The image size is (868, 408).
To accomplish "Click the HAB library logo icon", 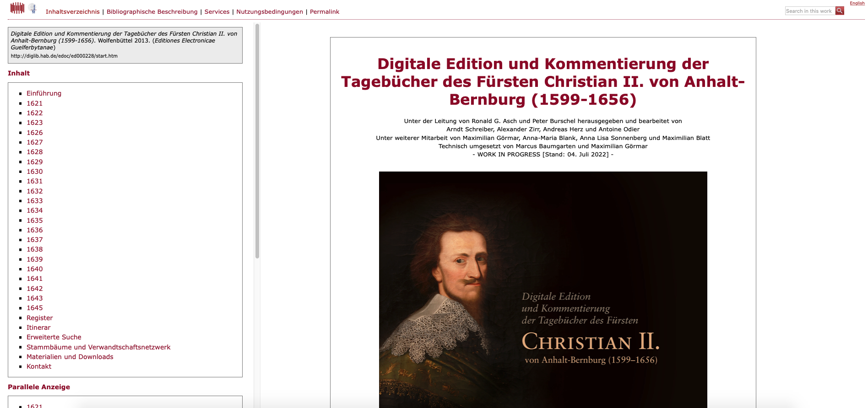I will click(17, 8).
